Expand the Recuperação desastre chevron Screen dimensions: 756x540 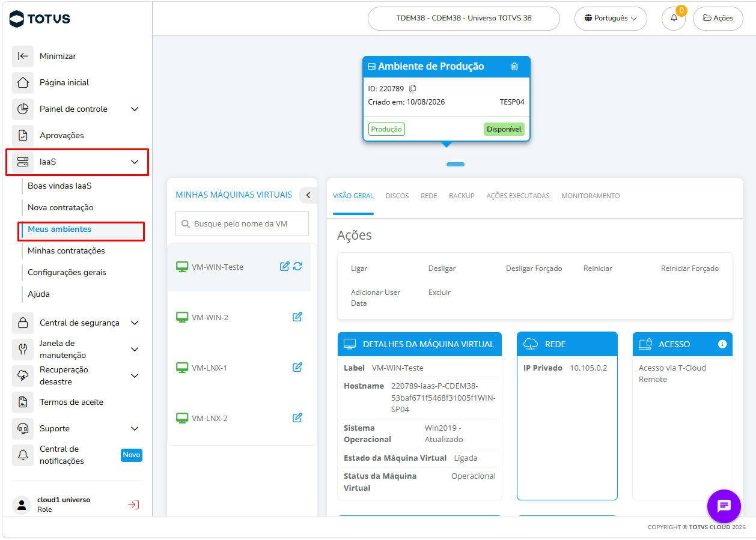point(135,375)
